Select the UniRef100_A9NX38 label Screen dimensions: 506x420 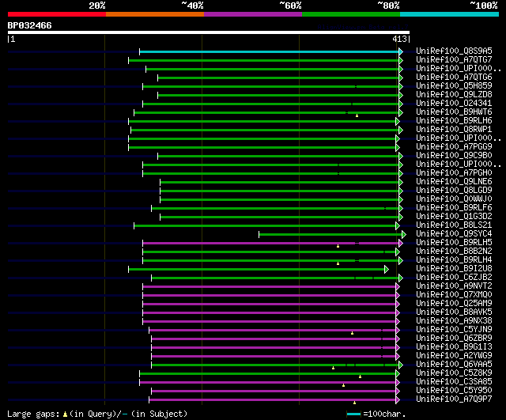point(454,321)
